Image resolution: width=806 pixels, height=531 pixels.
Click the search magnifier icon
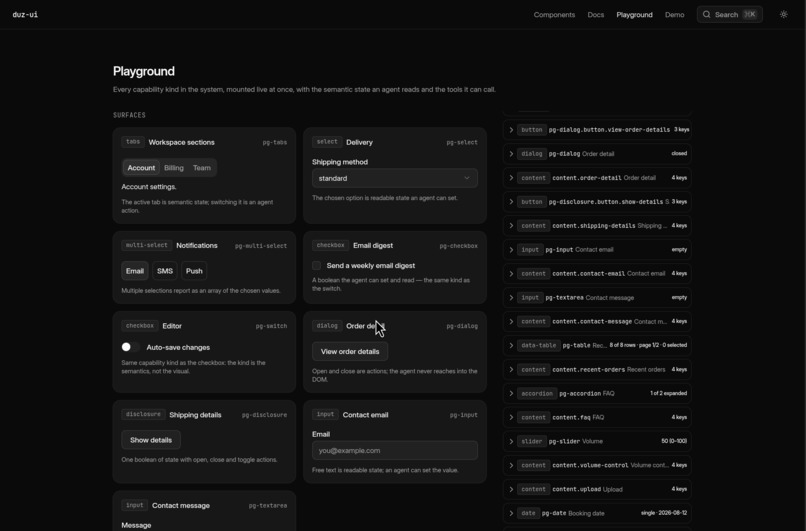click(x=706, y=14)
